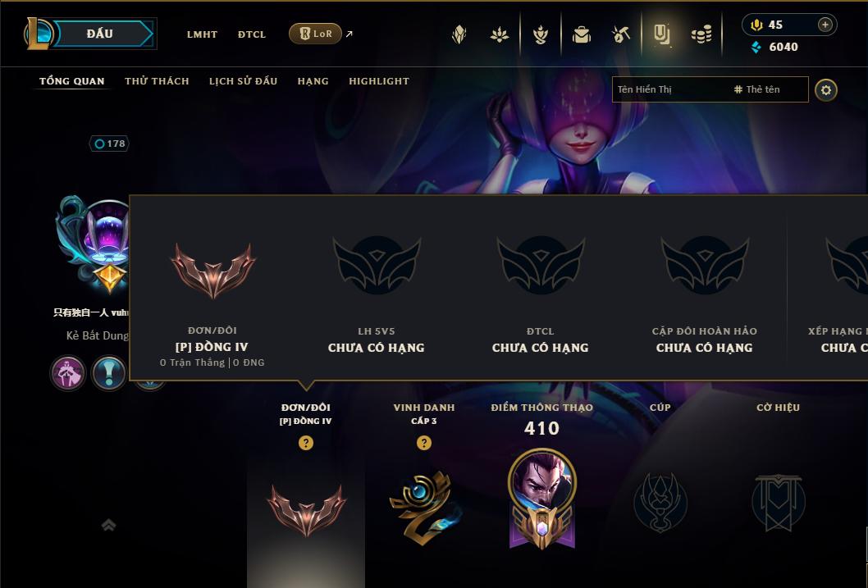Viewport: 868px width, 588px height.
Task: Click the champion crystal icon in top bar
Action: click(459, 34)
